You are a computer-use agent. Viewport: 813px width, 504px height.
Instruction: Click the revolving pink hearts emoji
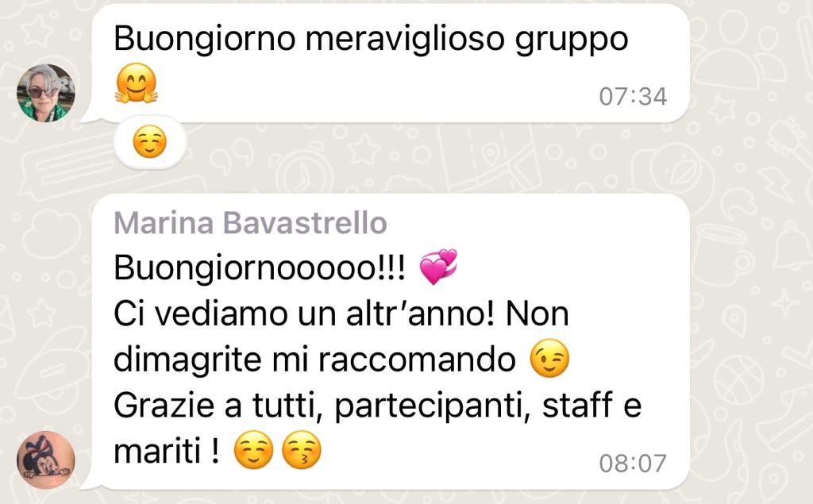point(438,267)
